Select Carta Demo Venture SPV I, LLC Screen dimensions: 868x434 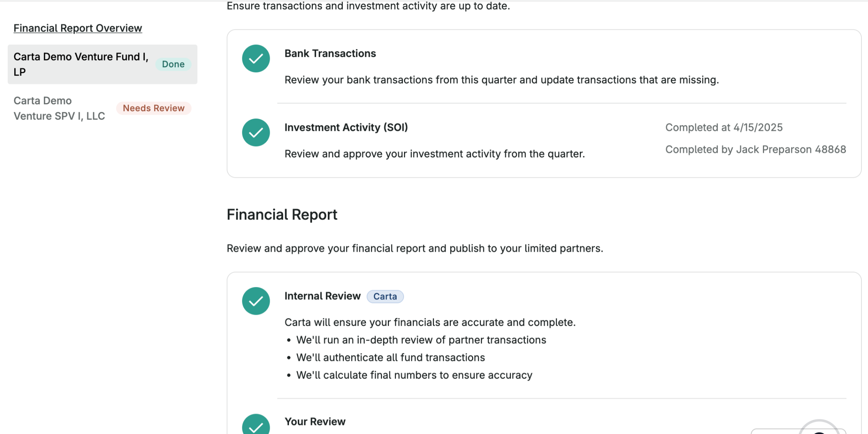click(x=59, y=108)
